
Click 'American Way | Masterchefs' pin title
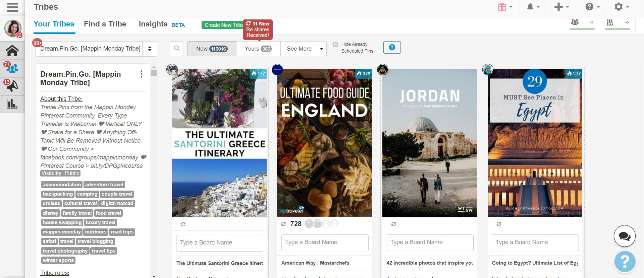coord(315,263)
